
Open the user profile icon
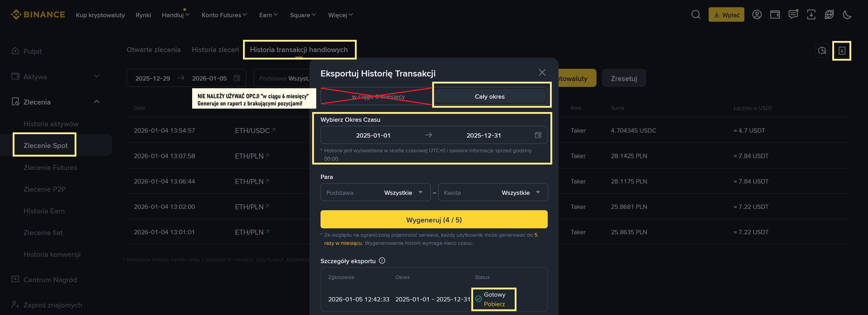tap(757, 14)
